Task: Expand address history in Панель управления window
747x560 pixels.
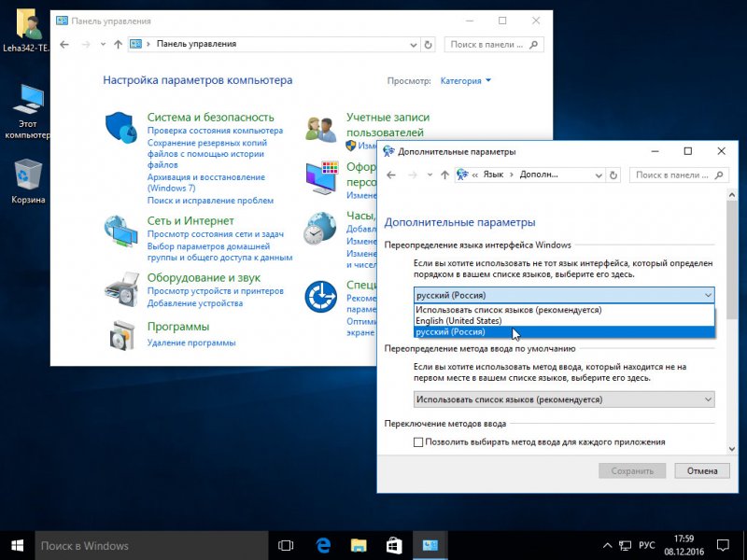Action: 413,45
